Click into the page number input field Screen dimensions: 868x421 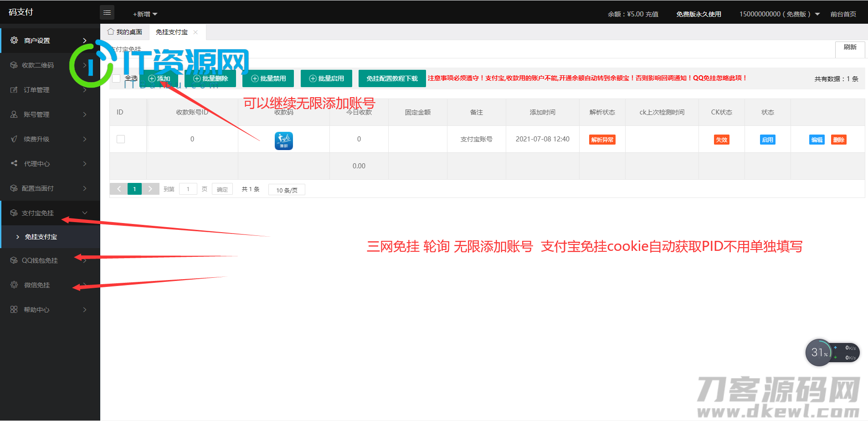pyautogui.click(x=188, y=189)
